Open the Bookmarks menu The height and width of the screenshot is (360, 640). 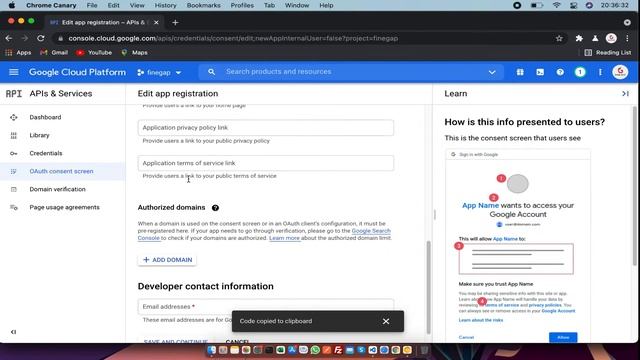pyautogui.click(x=203, y=5)
